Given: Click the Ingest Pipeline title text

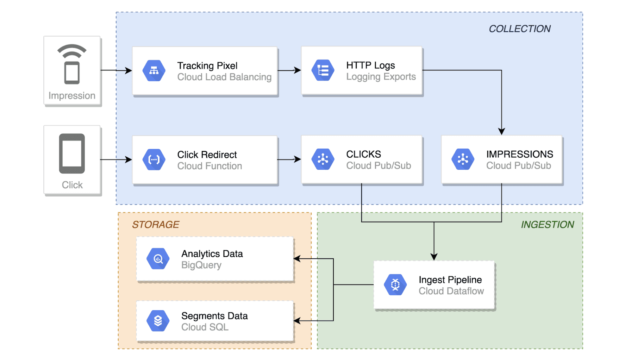Looking at the screenshot, I should [450, 280].
